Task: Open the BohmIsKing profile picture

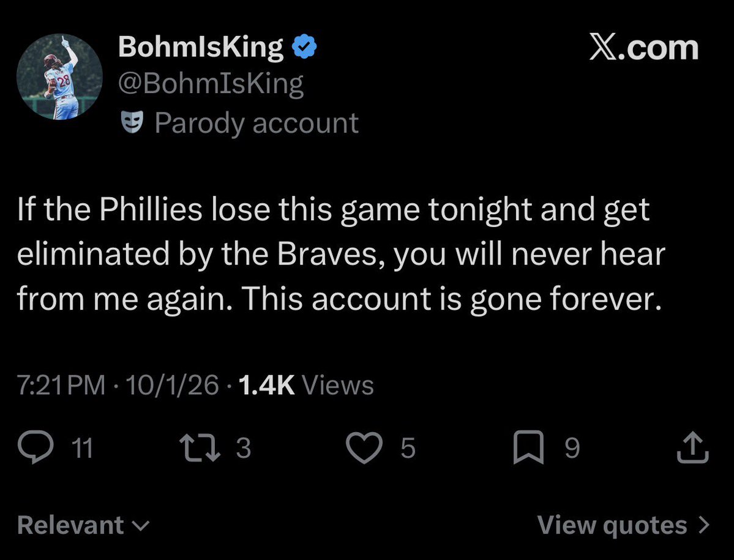Action: pyautogui.click(x=59, y=77)
